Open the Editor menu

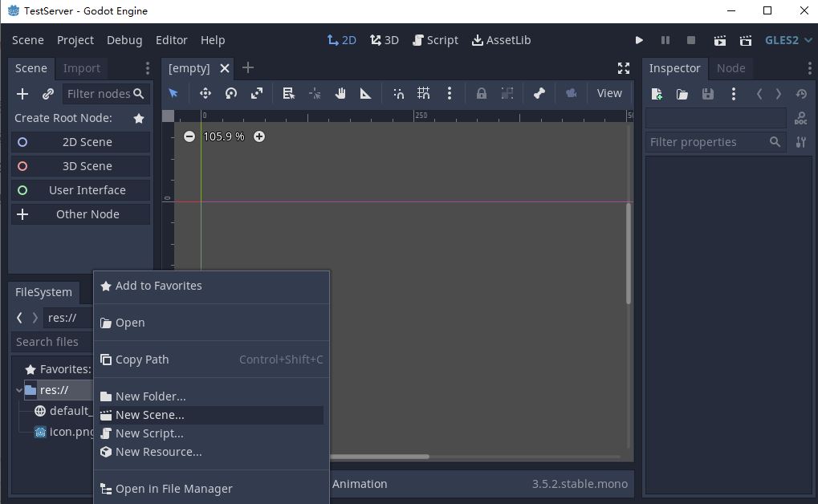pyautogui.click(x=171, y=40)
